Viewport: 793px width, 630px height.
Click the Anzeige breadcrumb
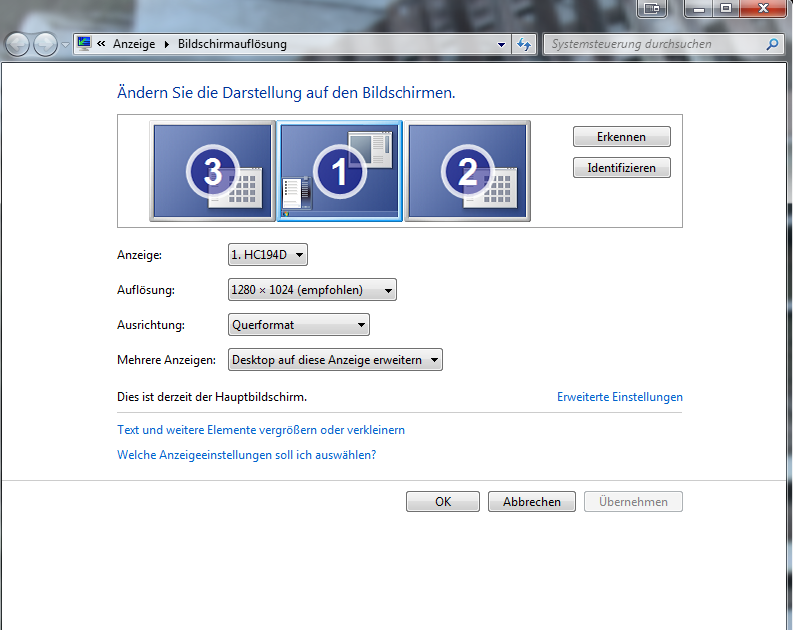(134, 44)
